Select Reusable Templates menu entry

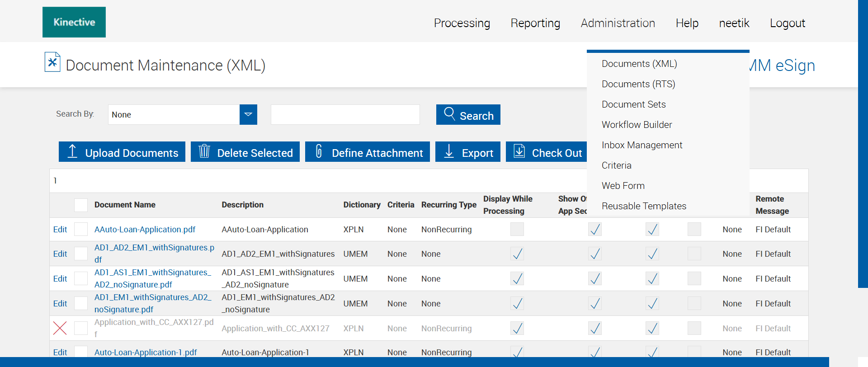click(644, 206)
